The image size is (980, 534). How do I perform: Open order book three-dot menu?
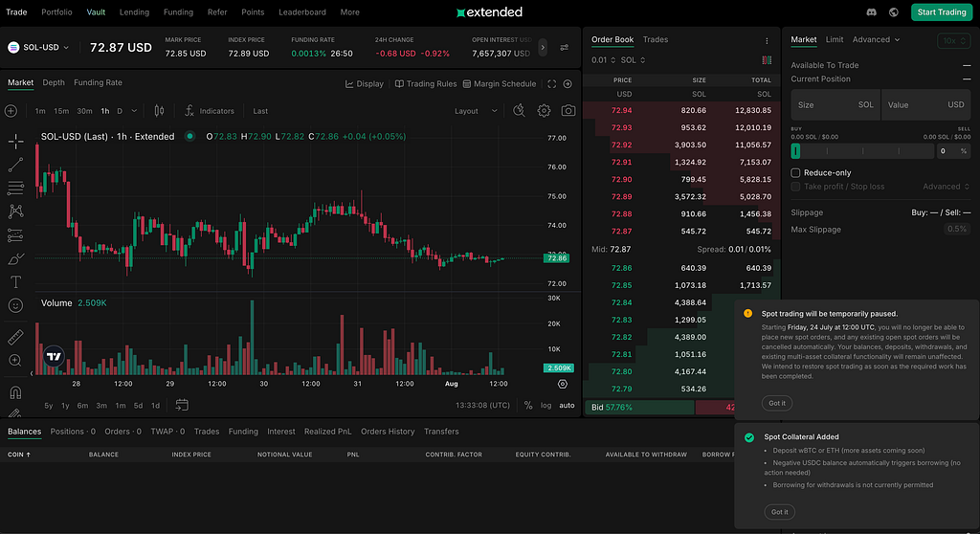[x=767, y=40]
